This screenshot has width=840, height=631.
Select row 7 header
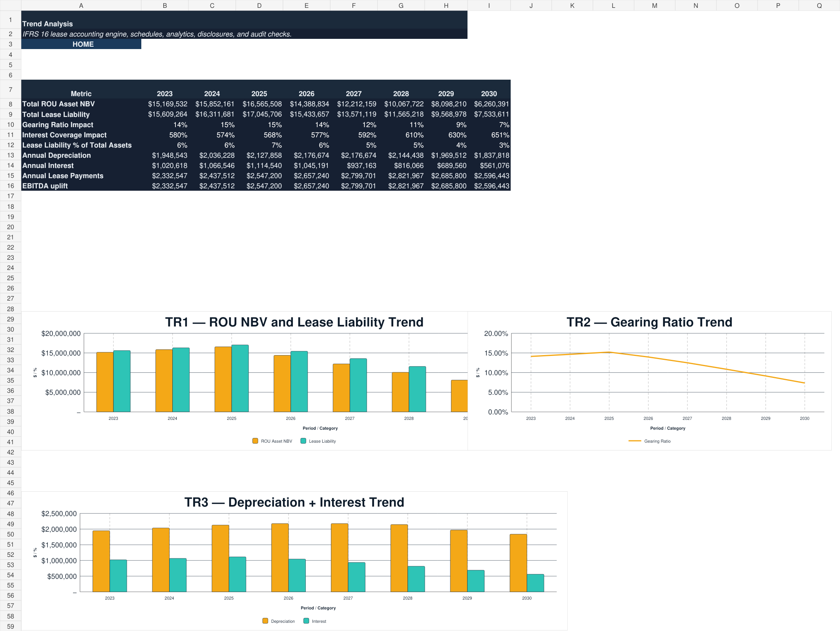pos(11,89)
